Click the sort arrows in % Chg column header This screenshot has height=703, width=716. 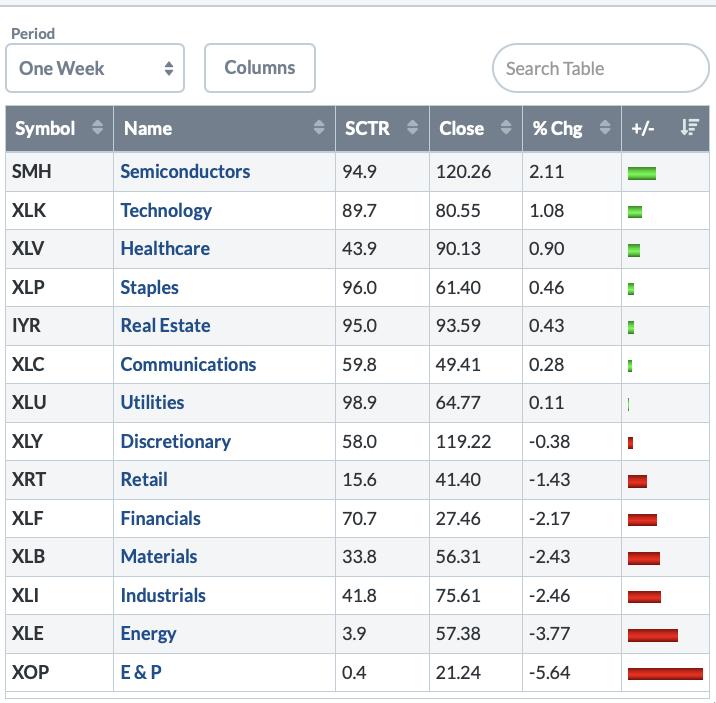tap(605, 128)
